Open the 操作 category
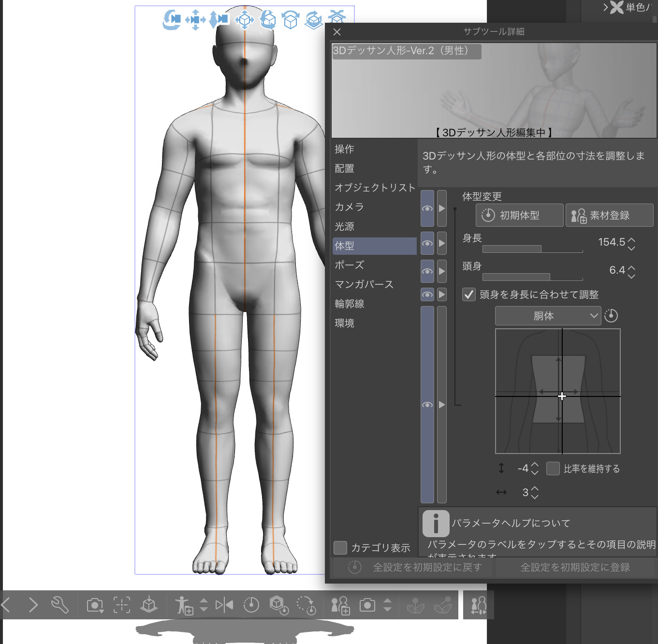This screenshot has height=644, width=658. (x=375, y=149)
